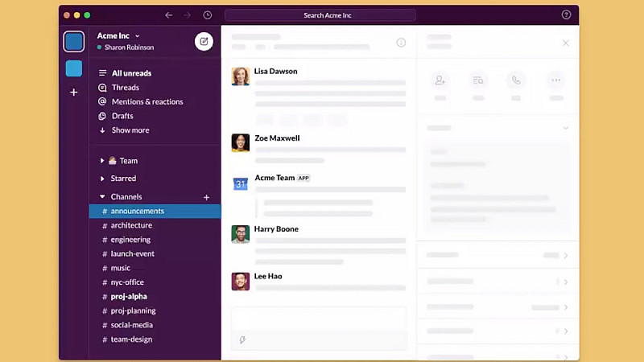This screenshot has height=362, width=644.
Task: Add a workspace with the plus icon
Action: (74, 93)
